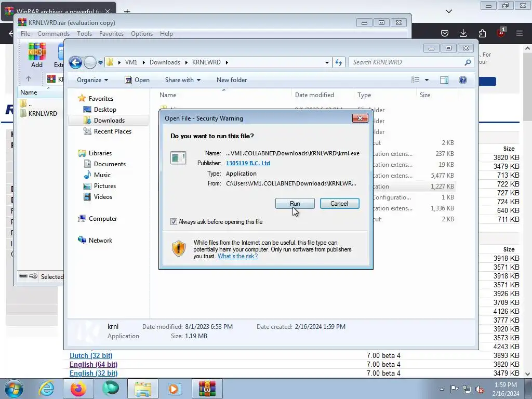The width and height of the screenshot is (532, 399).
Task: Open Windows Start button
Action: click(x=14, y=389)
